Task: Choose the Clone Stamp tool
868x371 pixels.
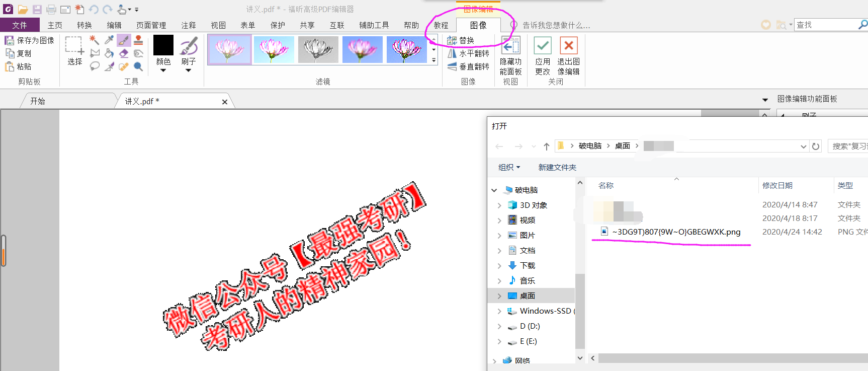Action: point(139,40)
